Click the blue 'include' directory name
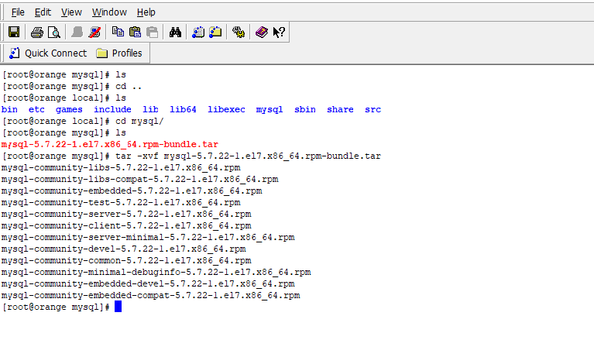Image resolution: width=594 pixels, height=364 pixels. pos(112,109)
